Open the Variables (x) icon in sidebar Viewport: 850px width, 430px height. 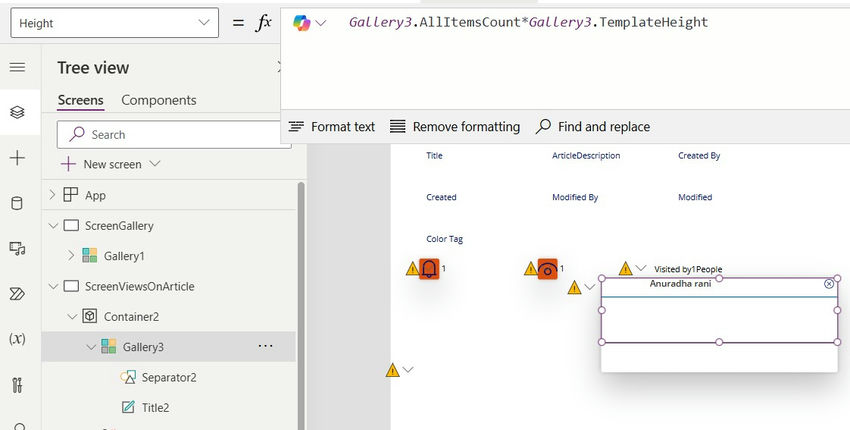pyautogui.click(x=17, y=339)
